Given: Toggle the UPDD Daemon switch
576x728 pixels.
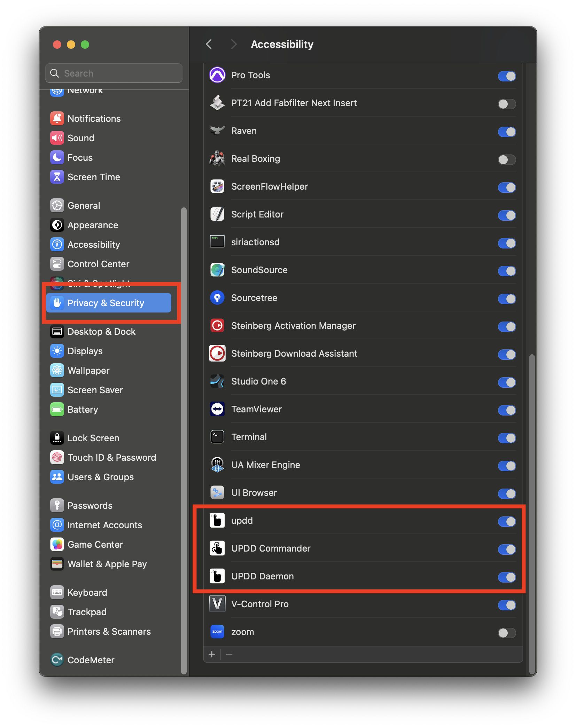Looking at the screenshot, I should (x=507, y=577).
